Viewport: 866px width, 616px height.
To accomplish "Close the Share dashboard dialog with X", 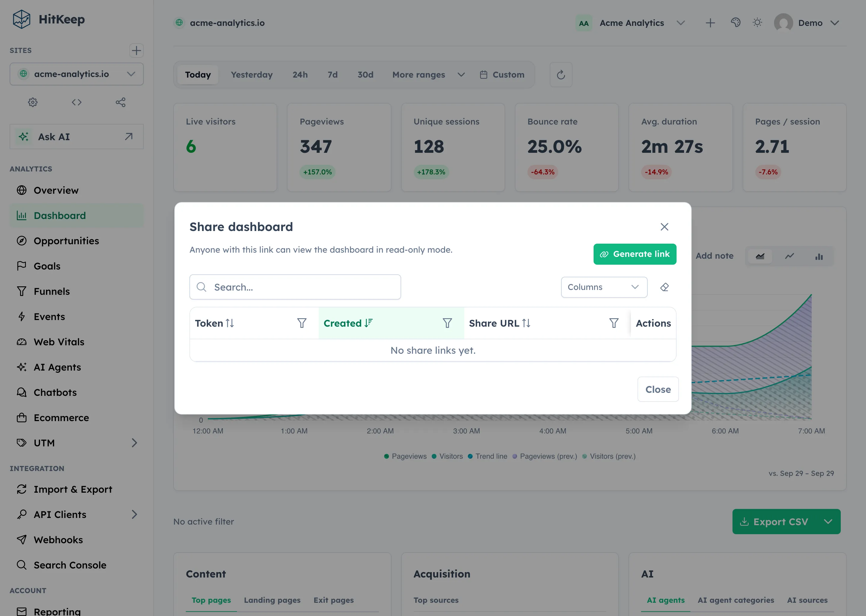I will coord(664,227).
